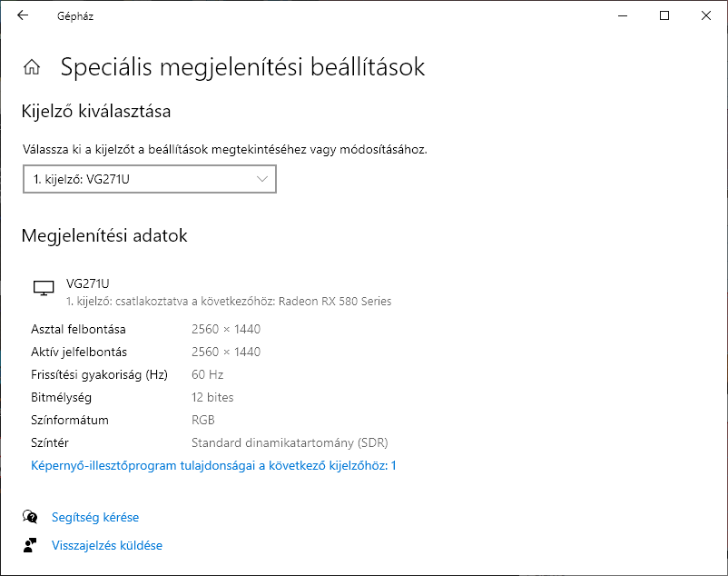This screenshot has height=576, width=728.
Task: Click the Speciális megjelenítési beállítások heading
Action: pos(242,67)
